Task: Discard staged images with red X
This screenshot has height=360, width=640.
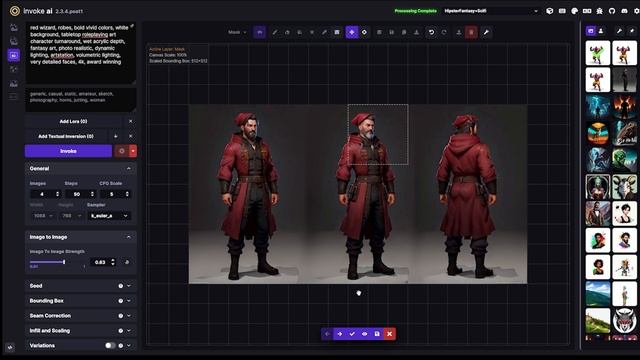Action: 389,334
